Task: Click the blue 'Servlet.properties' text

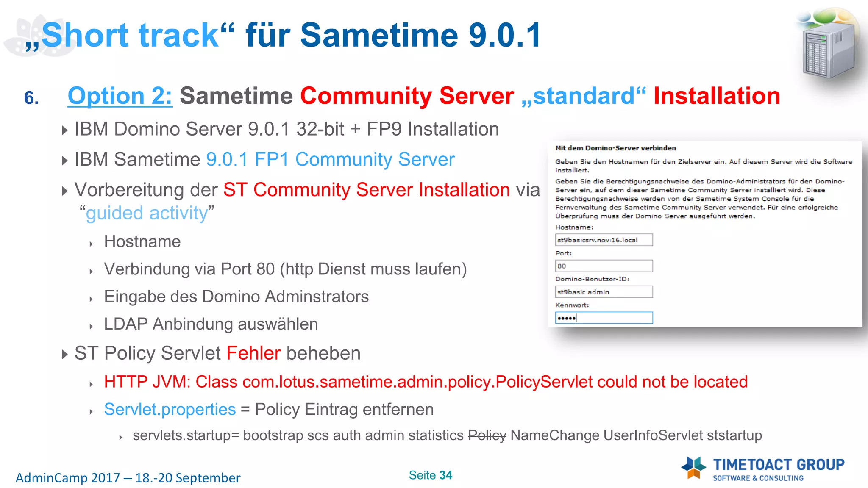Action: point(170,410)
